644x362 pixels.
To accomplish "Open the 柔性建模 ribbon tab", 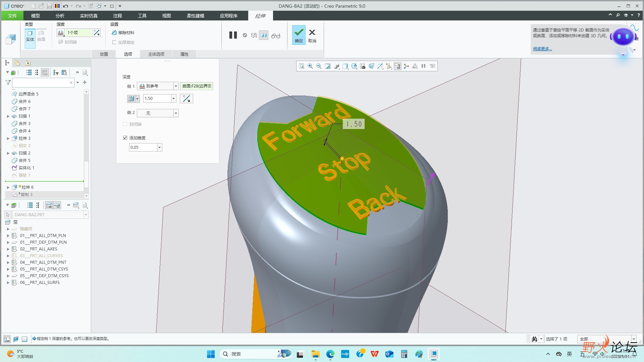I will click(196, 16).
